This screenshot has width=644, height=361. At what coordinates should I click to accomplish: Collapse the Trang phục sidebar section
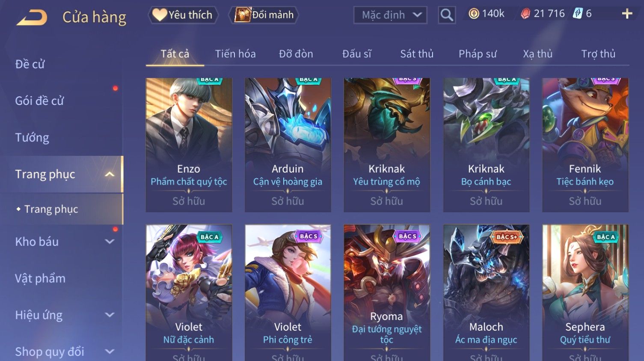(110, 174)
